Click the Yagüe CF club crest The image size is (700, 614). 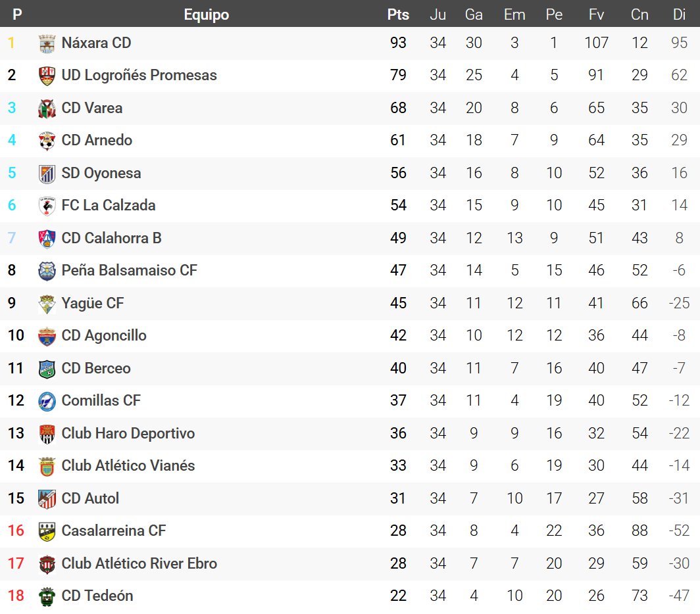coord(47,303)
